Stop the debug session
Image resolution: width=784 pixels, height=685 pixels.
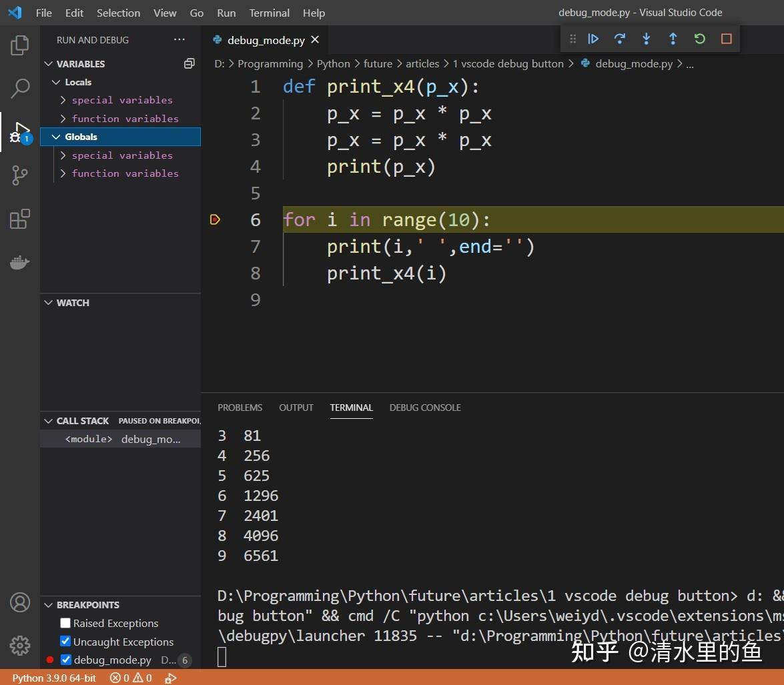(726, 39)
